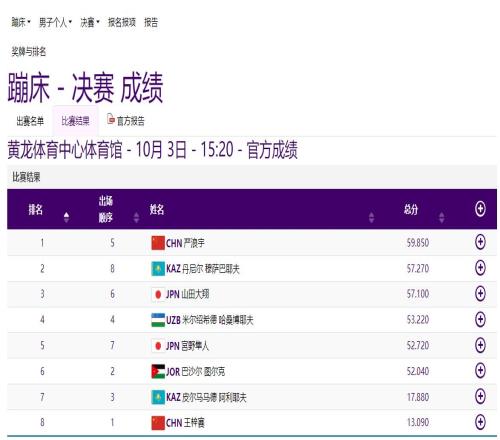Image resolution: width=500 pixels, height=440 pixels.
Task: Sort table by 总分 column arrows
Action: pos(442,217)
